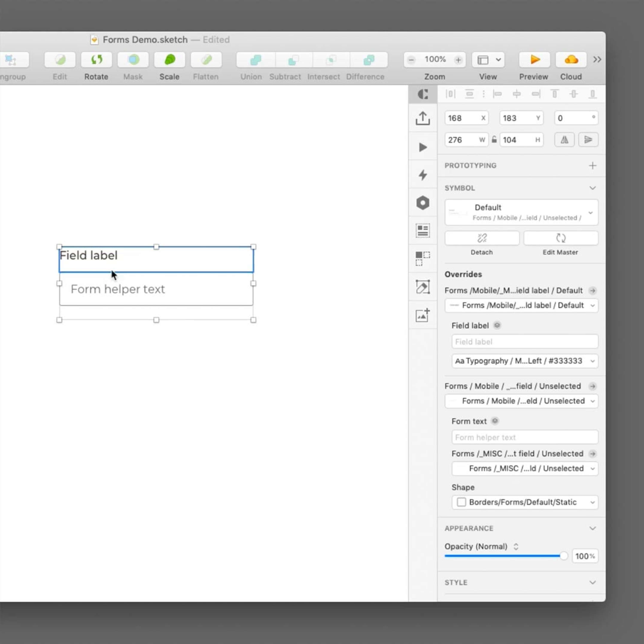This screenshot has width=644, height=644.
Task: Detach the symbol from its master
Action: click(x=482, y=238)
